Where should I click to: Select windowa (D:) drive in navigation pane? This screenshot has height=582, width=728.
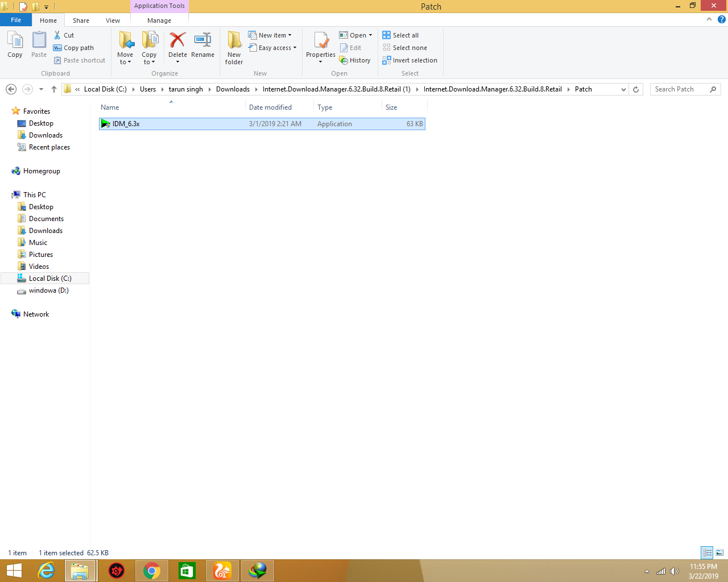48,290
